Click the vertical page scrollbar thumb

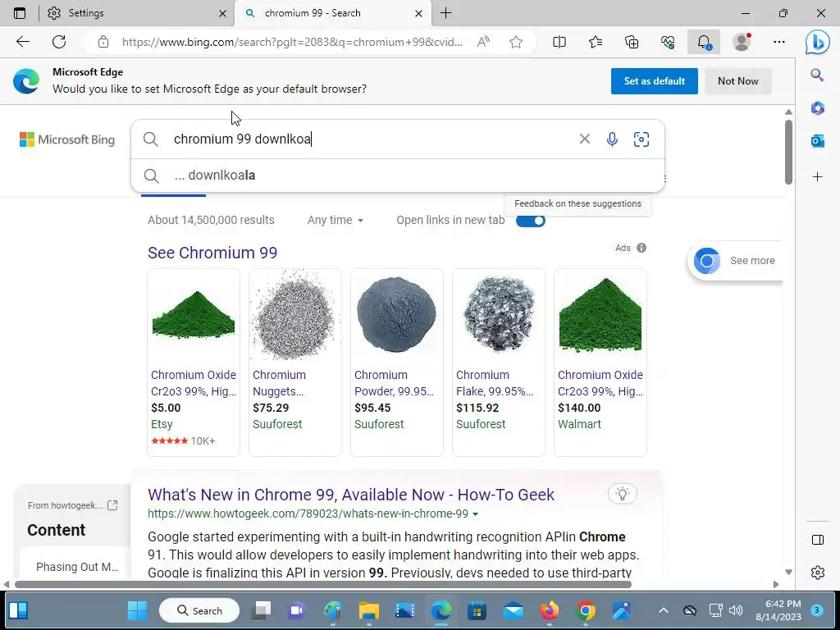tap(788, 152)
